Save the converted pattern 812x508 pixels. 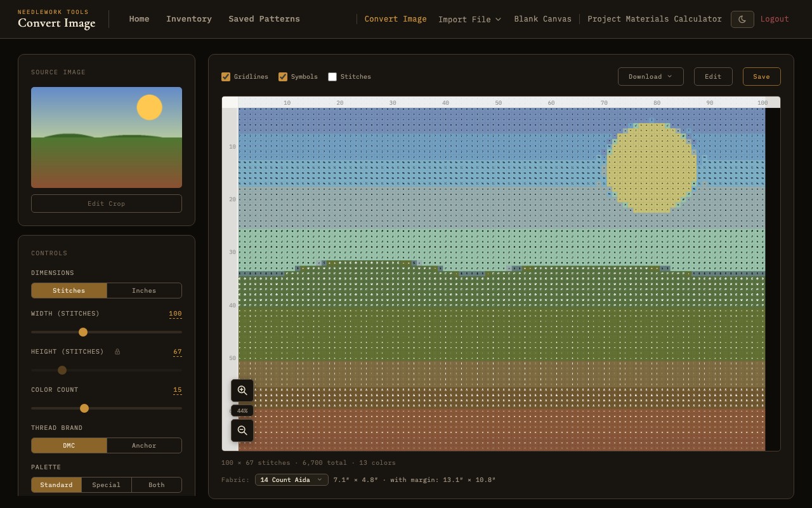pos(761,76)
